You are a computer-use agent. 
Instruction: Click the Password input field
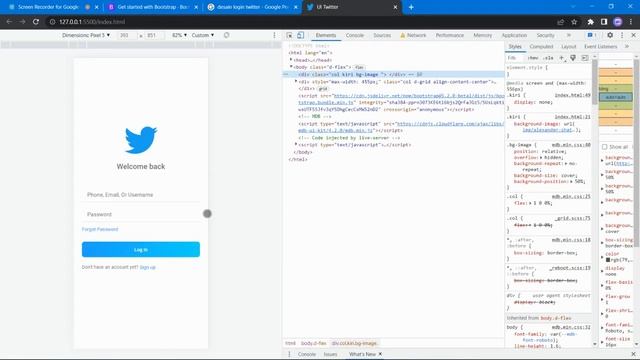[141, 214]
